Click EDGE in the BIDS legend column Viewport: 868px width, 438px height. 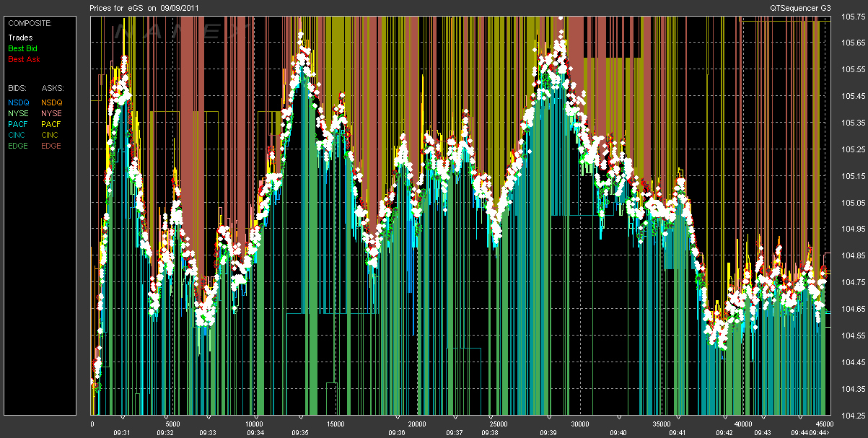coord(19,146)
